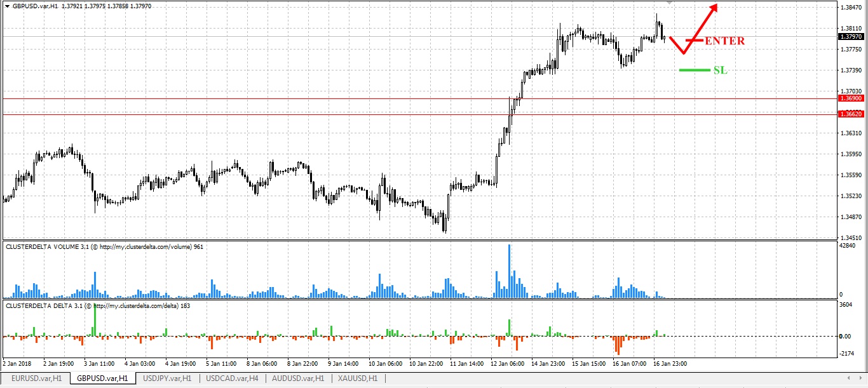Click the CLUSTERDELTA VOLUME 3.1 indicator label
This screenshot has width=868, height=388.
[104, 246]
